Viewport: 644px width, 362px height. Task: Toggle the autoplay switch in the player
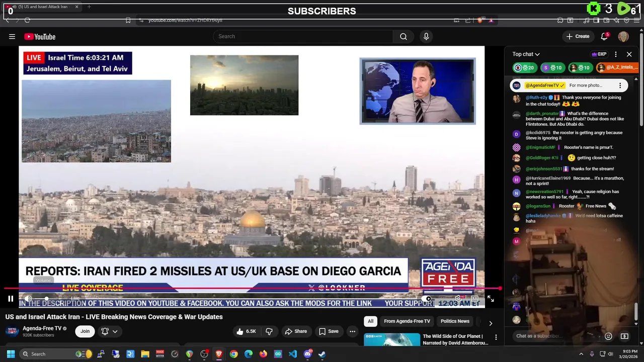coord(428,299)
